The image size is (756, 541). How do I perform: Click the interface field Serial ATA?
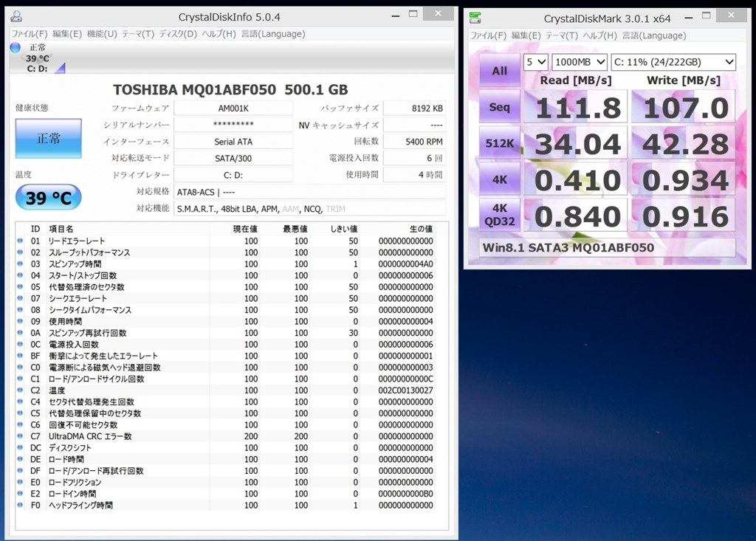233,141
